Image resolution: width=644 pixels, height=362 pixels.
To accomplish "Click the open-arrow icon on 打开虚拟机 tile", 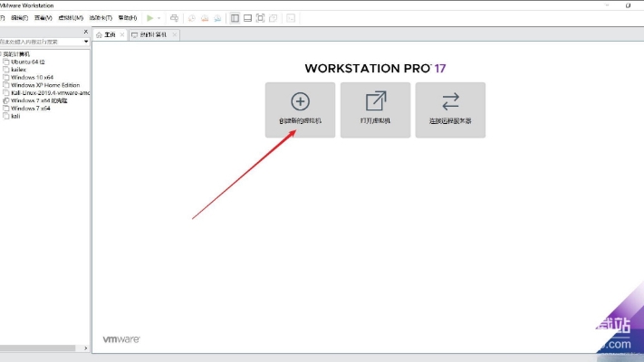I will tap(376, 101).
